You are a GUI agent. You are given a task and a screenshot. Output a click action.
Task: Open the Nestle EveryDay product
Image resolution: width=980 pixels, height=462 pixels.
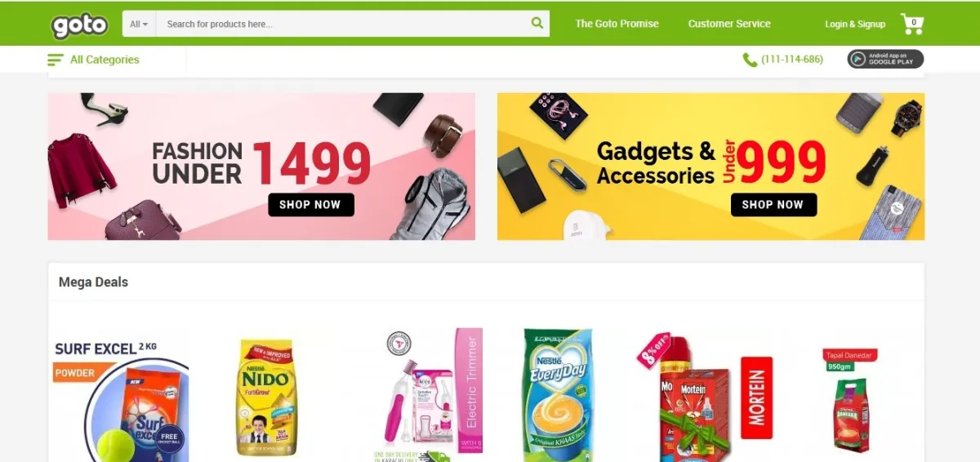(x=558, y=395)
